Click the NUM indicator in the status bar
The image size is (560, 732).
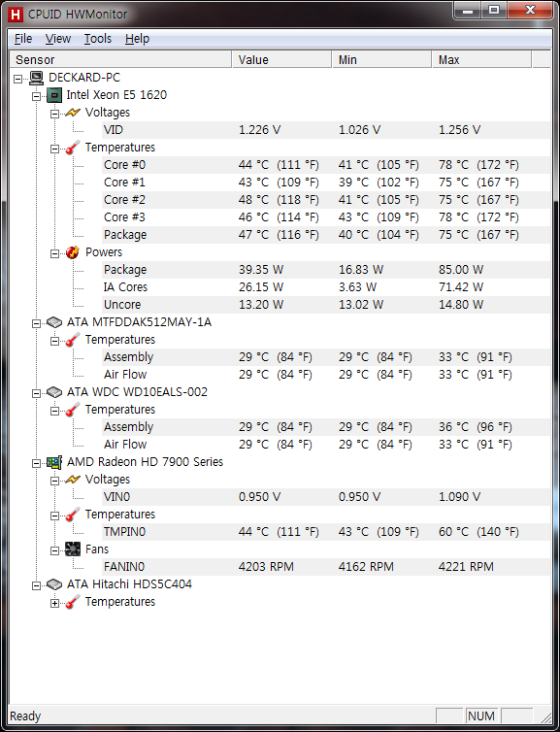(x=481, y=716)
